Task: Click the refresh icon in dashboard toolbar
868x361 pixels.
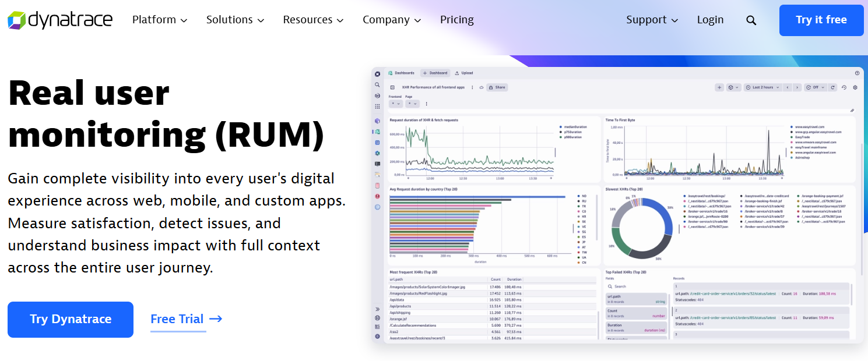Action: 833,87
